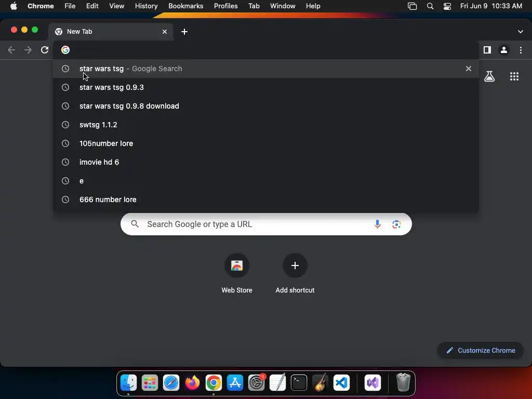Click the date and time in menu bar

pos(491,6)
